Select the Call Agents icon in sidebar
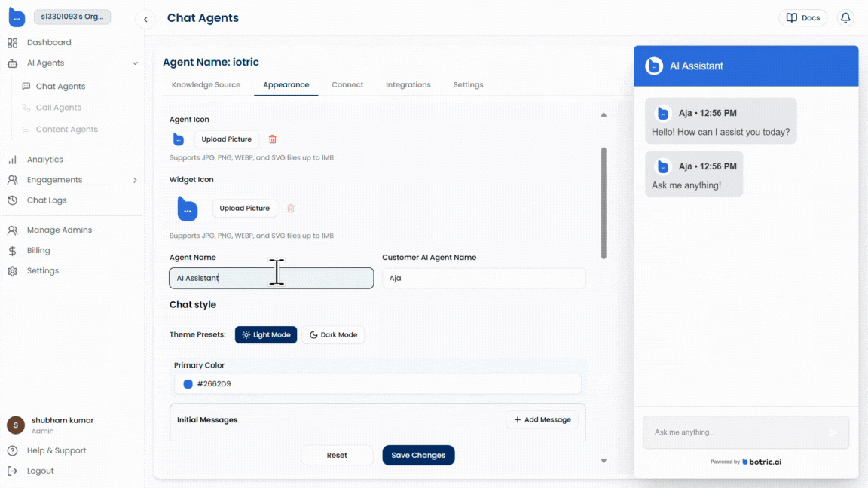Viewport: 868px width, 488px height. point(27,107)
